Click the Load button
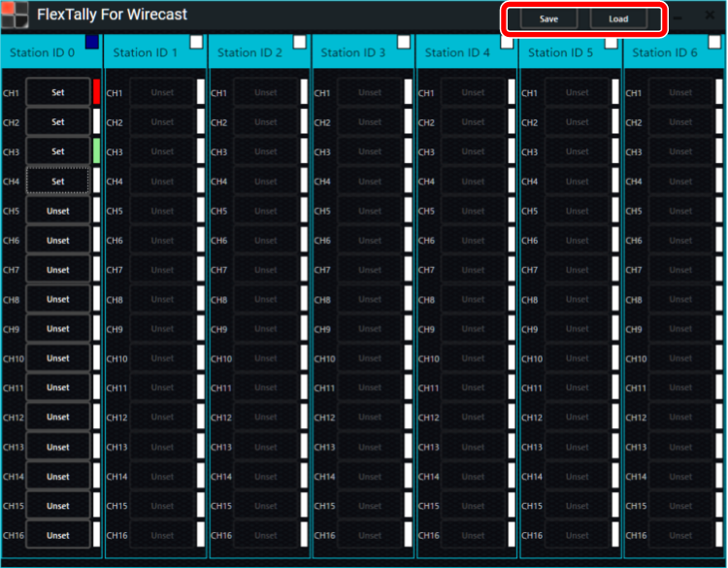This screenshot has width=728, height=568. [618, 19]
